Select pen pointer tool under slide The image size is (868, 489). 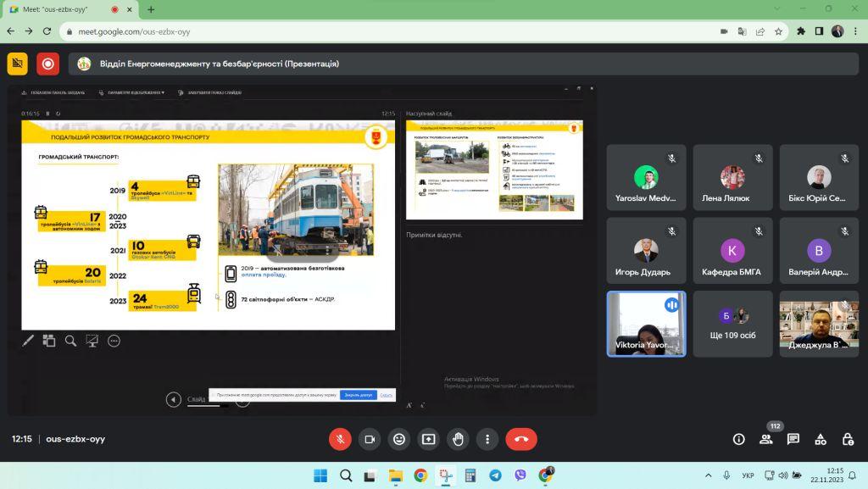pyautogui.click(x=28, y=341)
